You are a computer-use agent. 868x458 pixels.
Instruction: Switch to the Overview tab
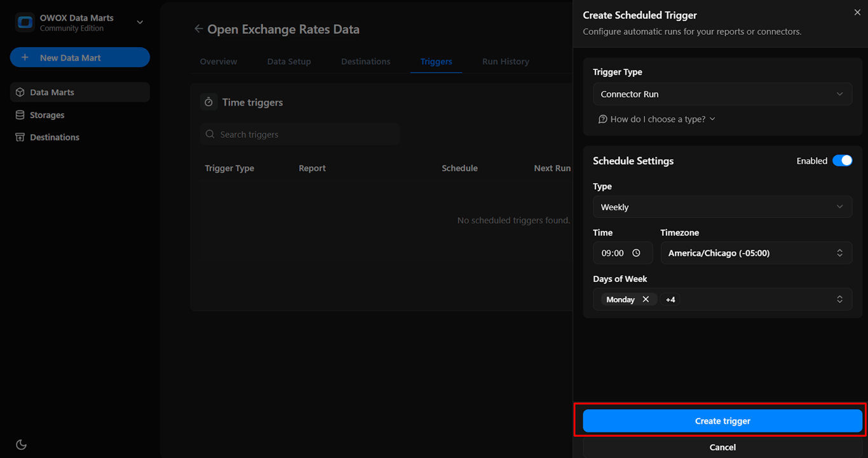pos(219,62)
